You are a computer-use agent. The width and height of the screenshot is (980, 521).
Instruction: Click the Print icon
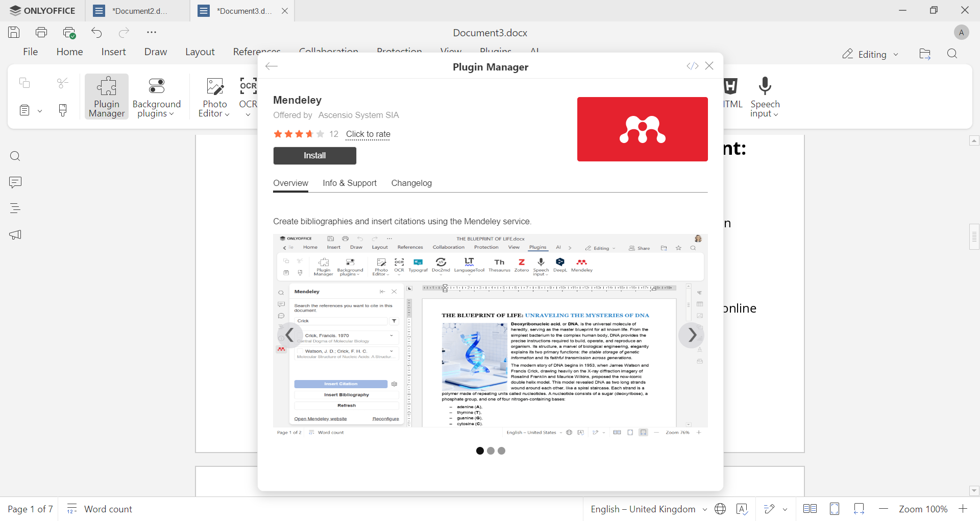[41, 32]
